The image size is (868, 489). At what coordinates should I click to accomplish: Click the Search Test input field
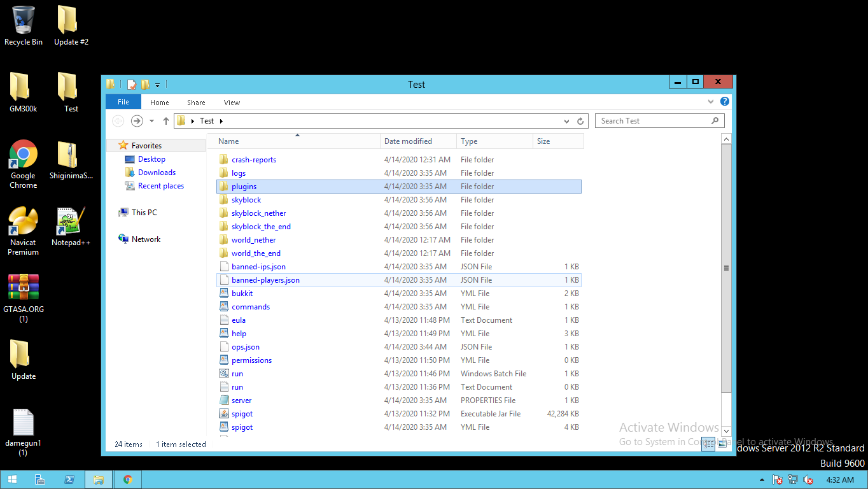click(x=654, y=121)
